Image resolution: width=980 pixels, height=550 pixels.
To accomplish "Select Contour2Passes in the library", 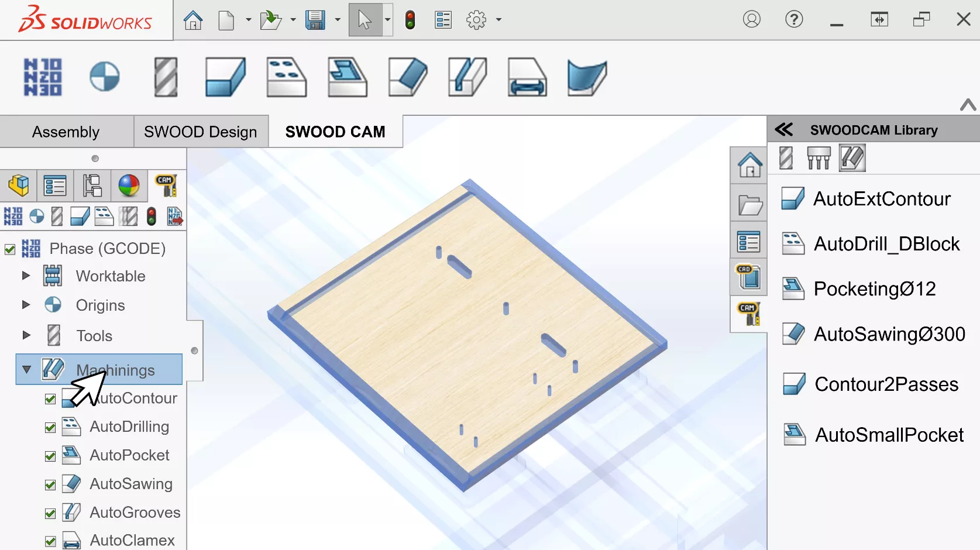I will click(x=870, y=384).
